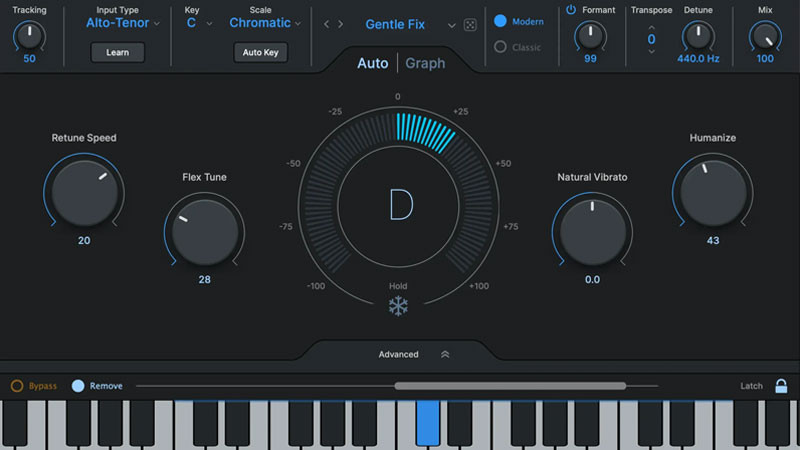Switch to the Graph tab

point(425,63)
